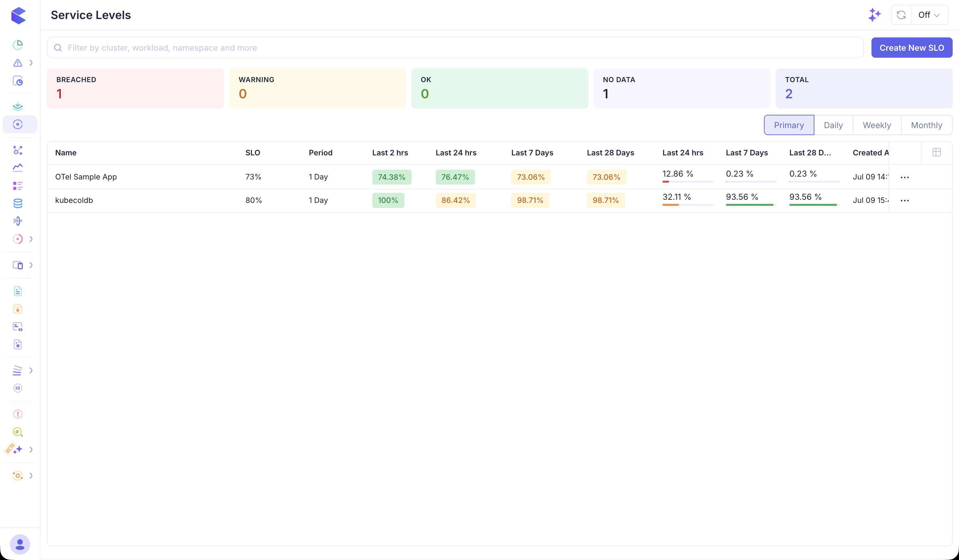This screenshot has width=959, height=560.
Task: Open the stacked lines icon in sidebar
Action: coord(17,371)
